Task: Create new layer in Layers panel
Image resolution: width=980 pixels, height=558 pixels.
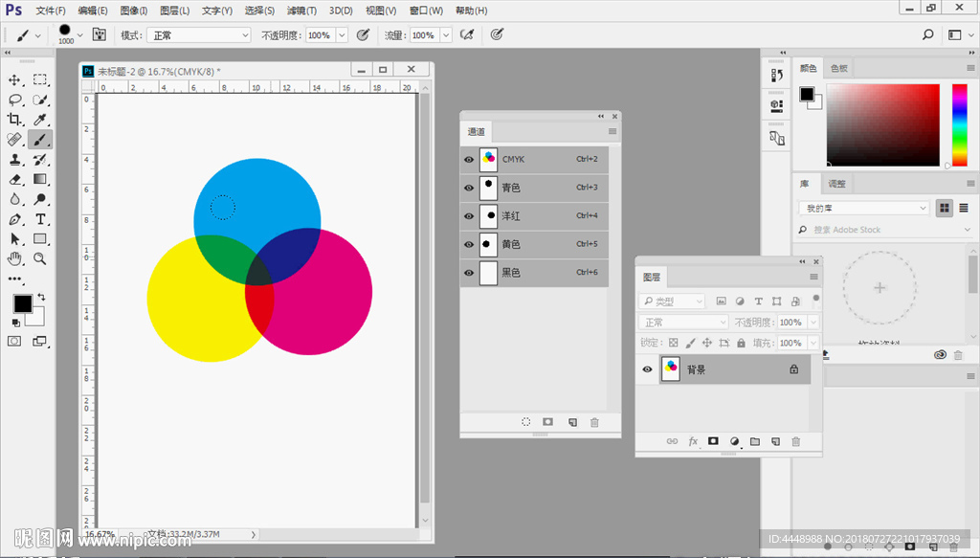Action: (x=775, y=442)
